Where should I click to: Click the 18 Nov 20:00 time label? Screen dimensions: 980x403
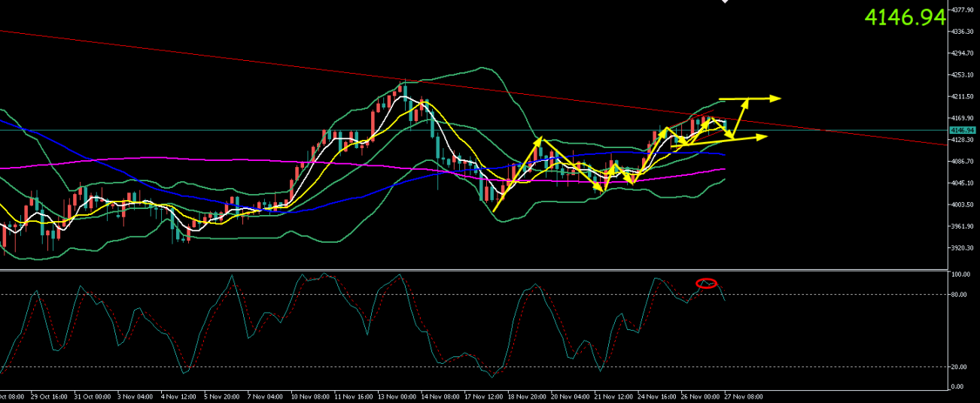[x=526, y=396]
